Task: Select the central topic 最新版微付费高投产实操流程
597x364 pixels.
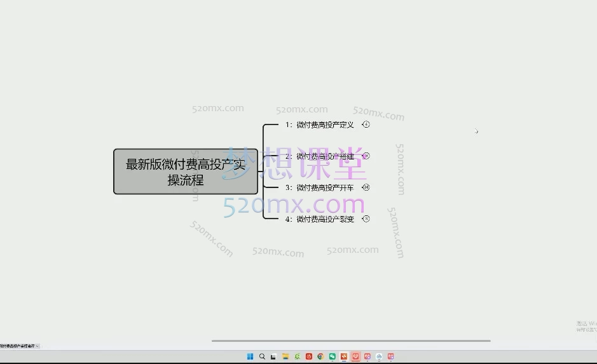Action: click(x=186, y=172)
